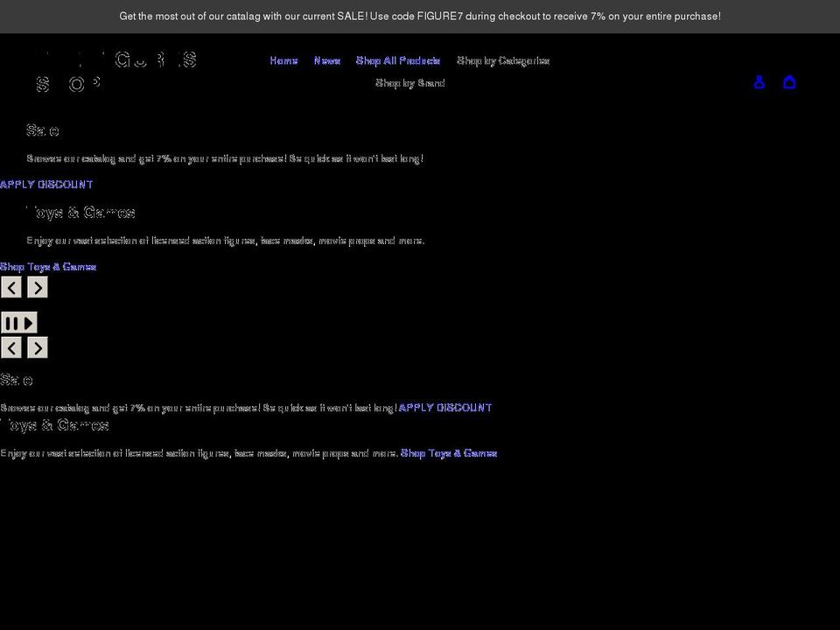840x630 pixels.
Task: Expand the Shop by Categories menu
Action: 503,60
